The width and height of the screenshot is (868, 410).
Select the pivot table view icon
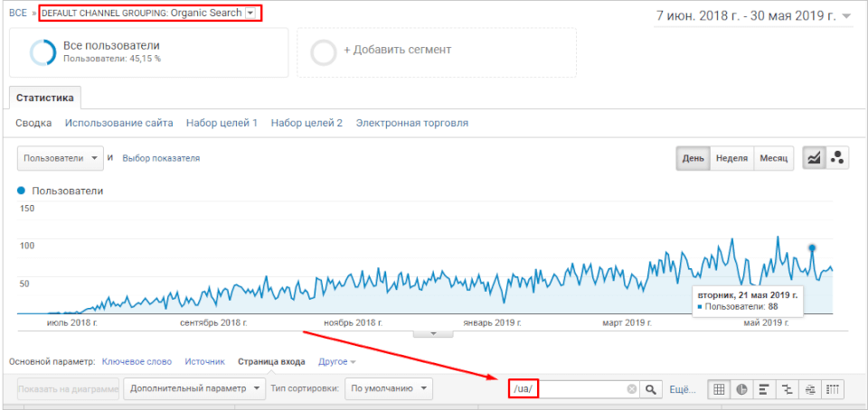coord(834,389)
